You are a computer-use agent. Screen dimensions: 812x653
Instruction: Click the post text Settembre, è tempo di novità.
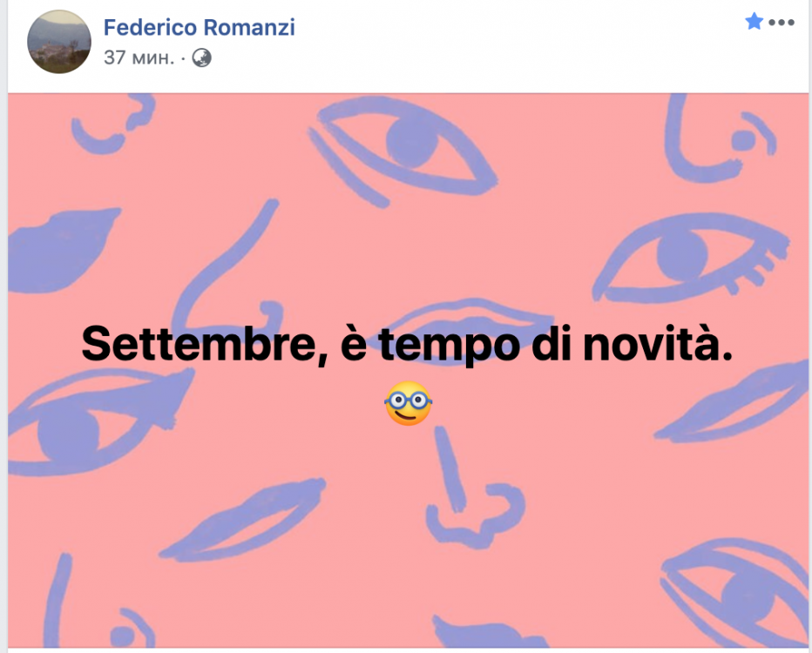407,344
